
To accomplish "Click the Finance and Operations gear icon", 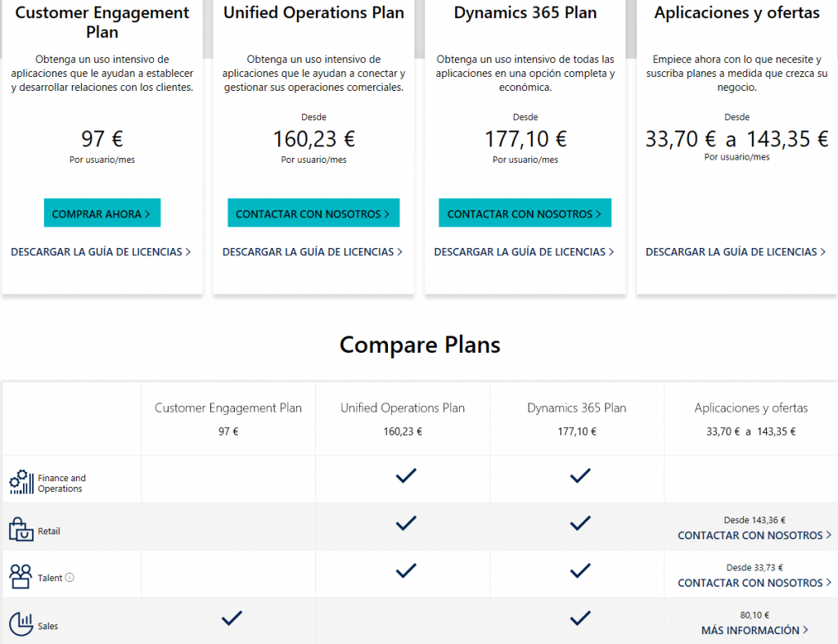I will point(21,482).
